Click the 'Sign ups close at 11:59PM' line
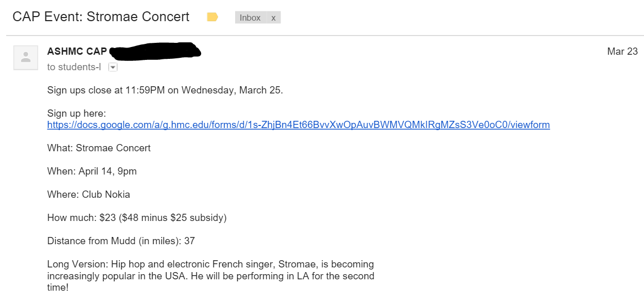The image size is (644, 301). click(165, 90)
